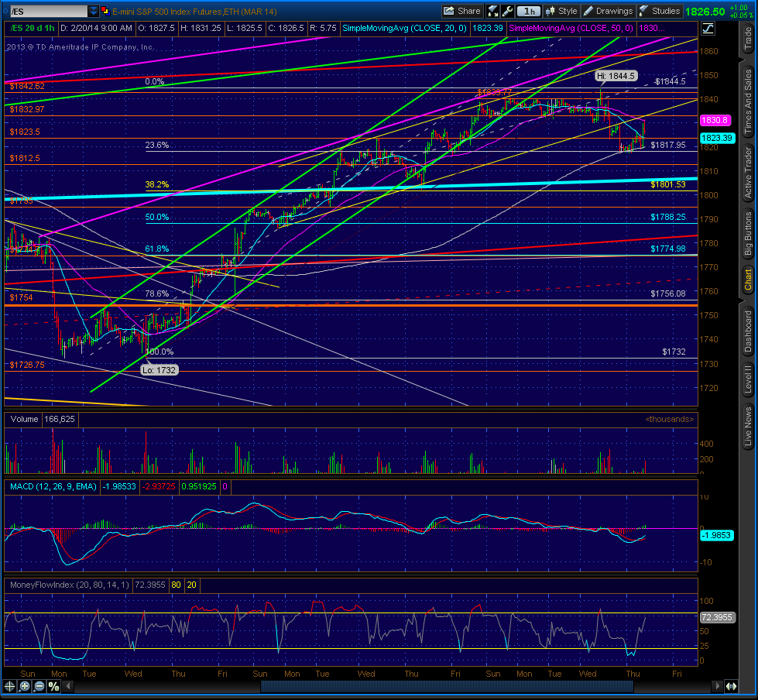This screenshot has width=758, height=700.
Task: Click the /ES symbol input field
Action: [x=48, y=11]
